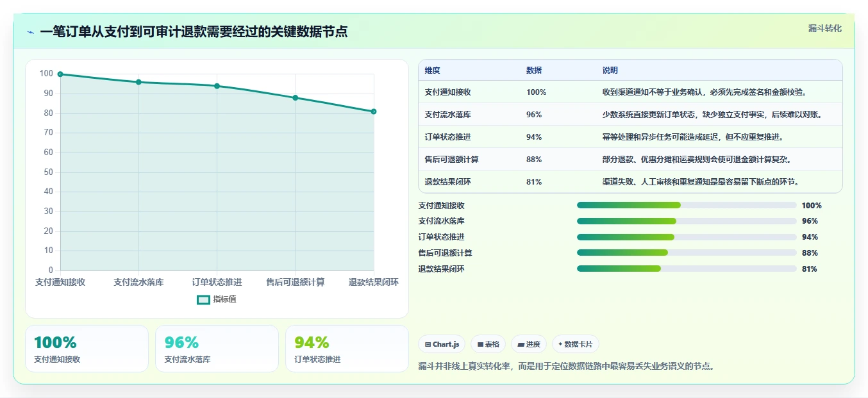Click the 88% cell in the table
868x398 pixels.
click(534, 160)
